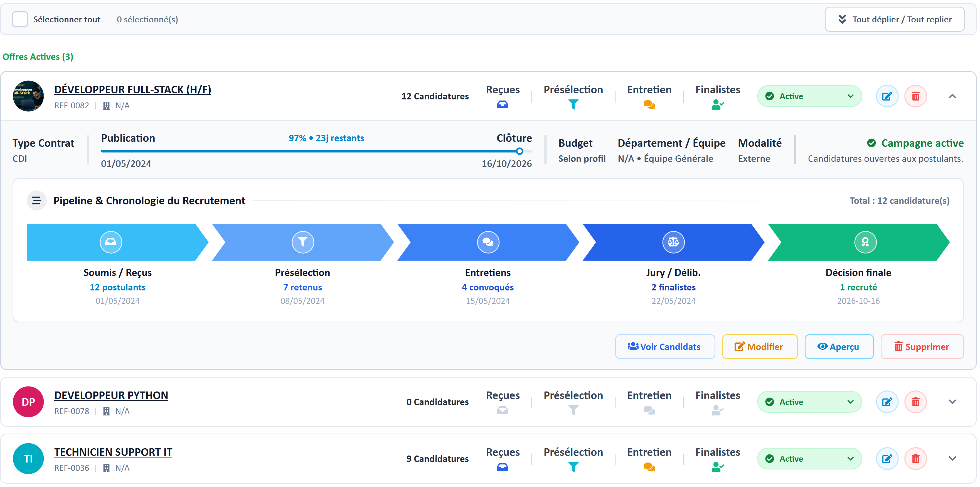Delete the Développeur Full-Stack offer via trash icon

(x=915, y=96)
